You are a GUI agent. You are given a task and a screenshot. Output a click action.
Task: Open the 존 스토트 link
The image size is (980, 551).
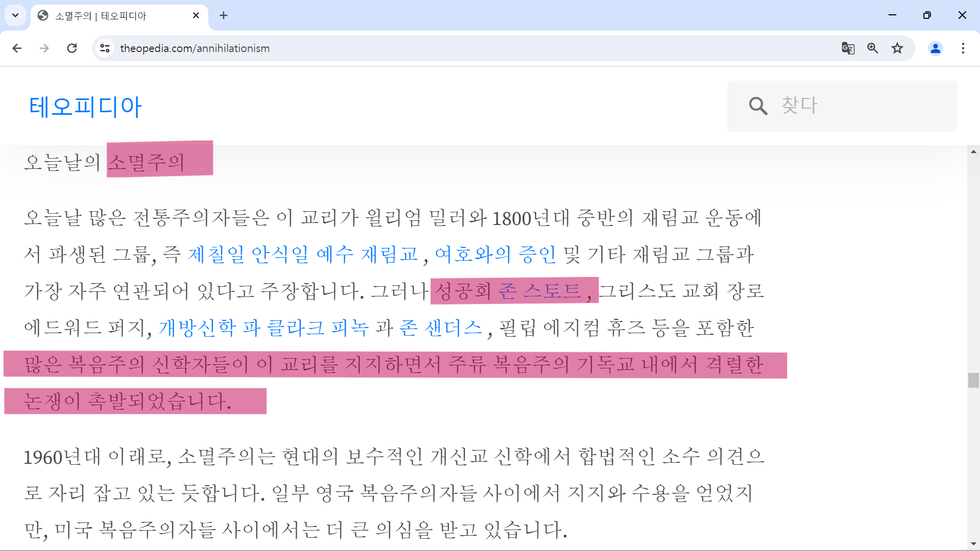tap(540, 291)
